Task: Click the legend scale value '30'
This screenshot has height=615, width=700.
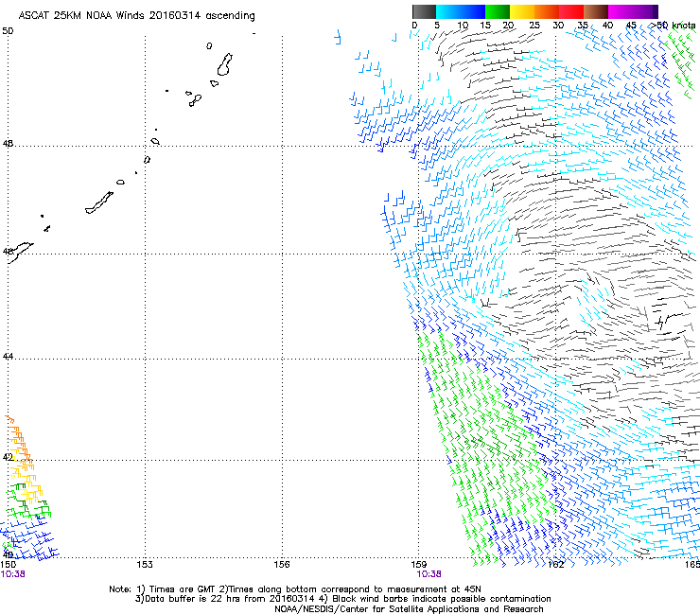Action: pyautogui.click(x=558, y=26)
